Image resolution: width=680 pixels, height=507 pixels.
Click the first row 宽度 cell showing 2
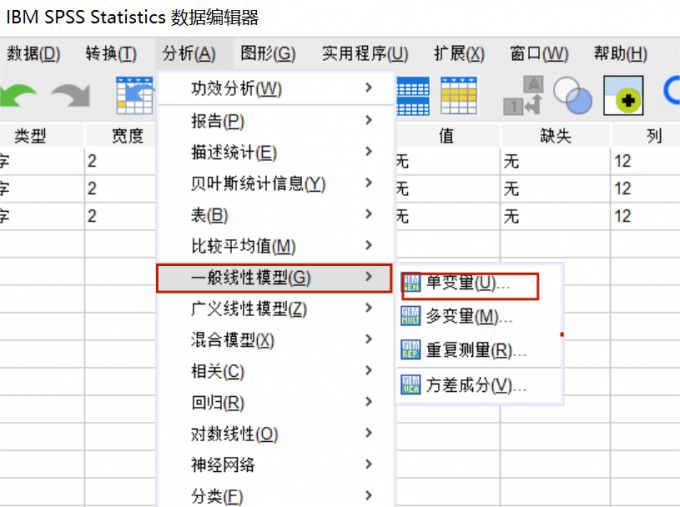pos(121,161)
